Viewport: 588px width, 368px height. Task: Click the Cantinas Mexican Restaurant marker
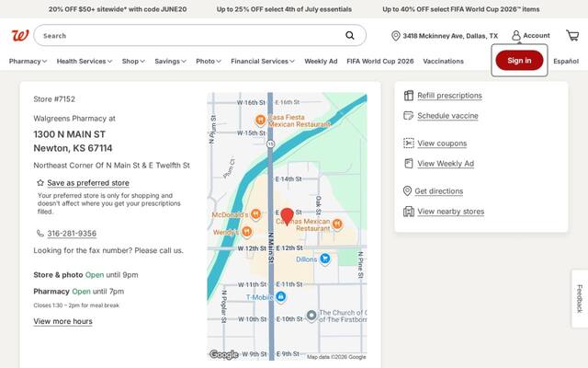point(337,224)
